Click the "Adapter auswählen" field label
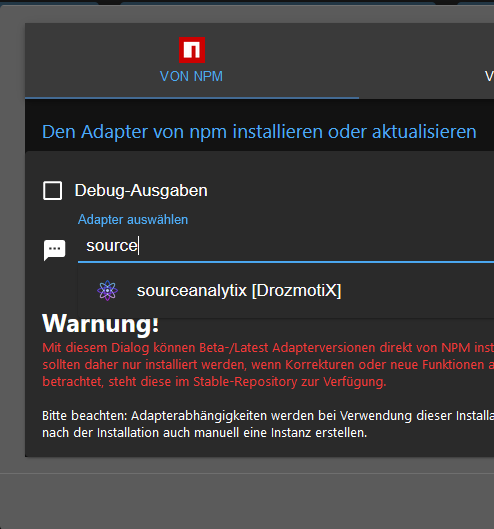 (x=133, y=220)
